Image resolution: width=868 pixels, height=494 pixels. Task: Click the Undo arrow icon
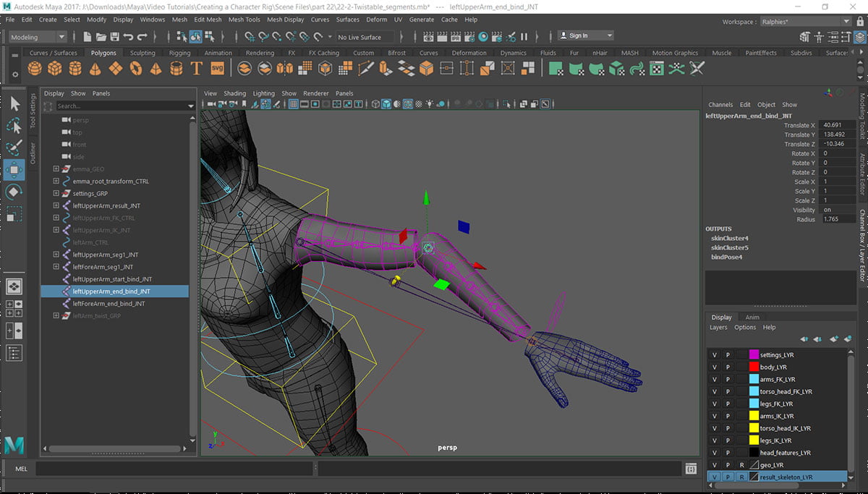[x=128, y=36]
